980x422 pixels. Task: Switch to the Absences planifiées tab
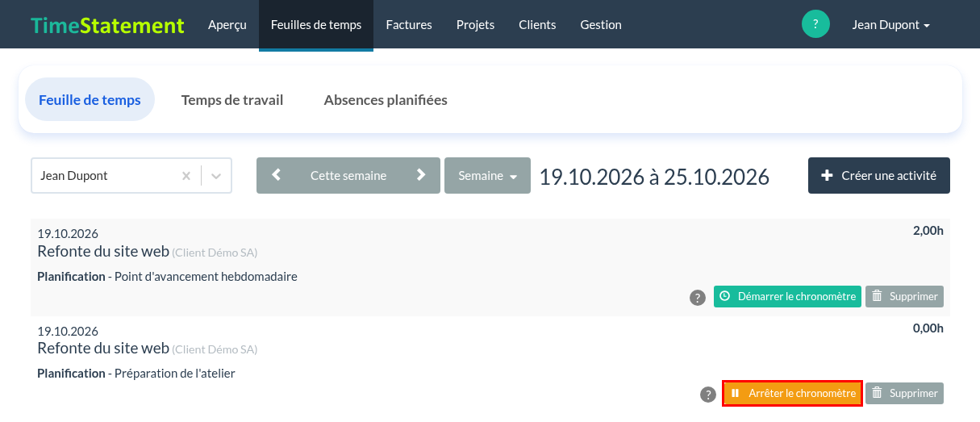[x=386, y=100]
